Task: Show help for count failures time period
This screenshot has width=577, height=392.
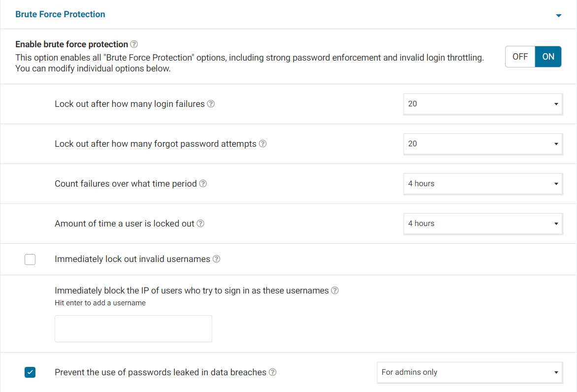Action: coord(203,184)
